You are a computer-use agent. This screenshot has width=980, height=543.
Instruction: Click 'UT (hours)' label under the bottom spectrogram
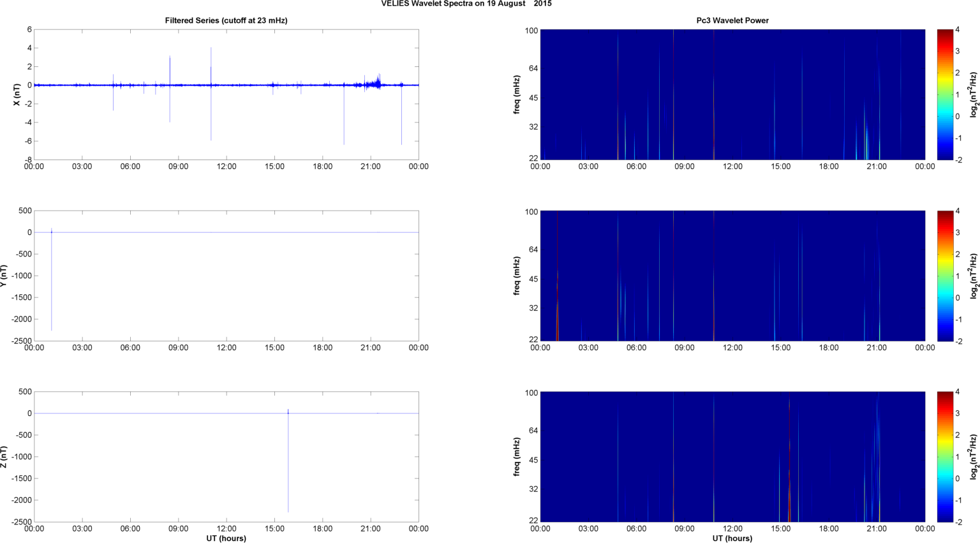click(x=732, y=538)
